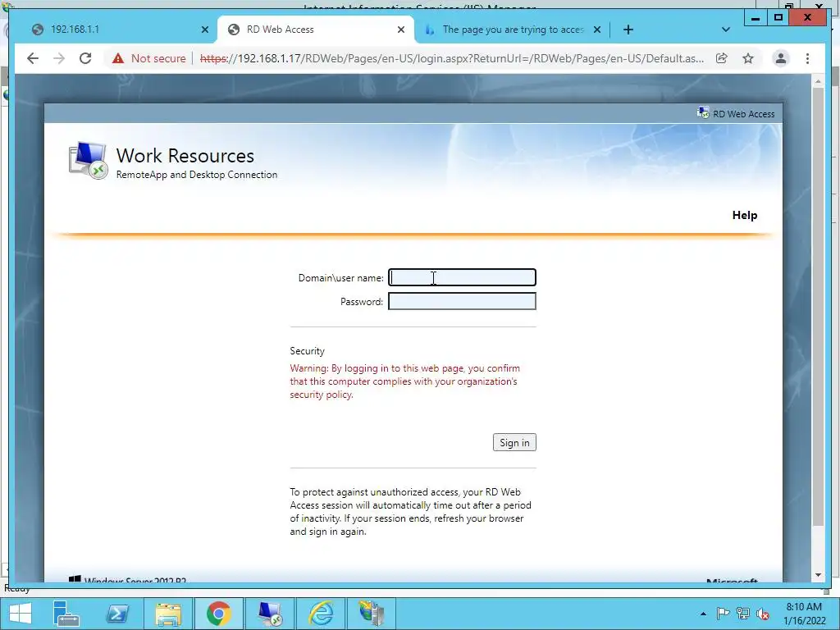Screen dimensions: 840x630
Task: Show hidden system tray icons
Action: click(x=703, y=614)
